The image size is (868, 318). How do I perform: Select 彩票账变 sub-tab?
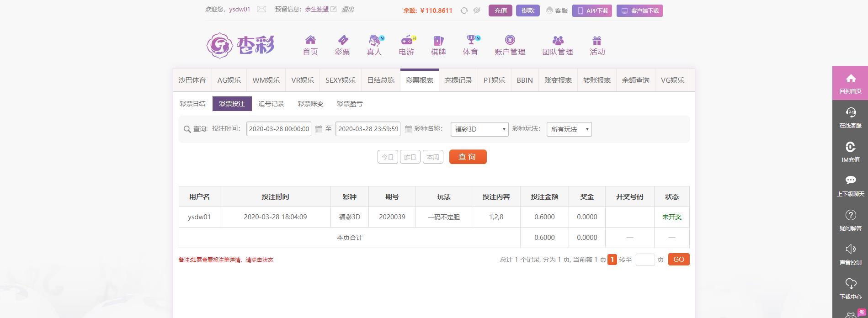click(310, 104)
